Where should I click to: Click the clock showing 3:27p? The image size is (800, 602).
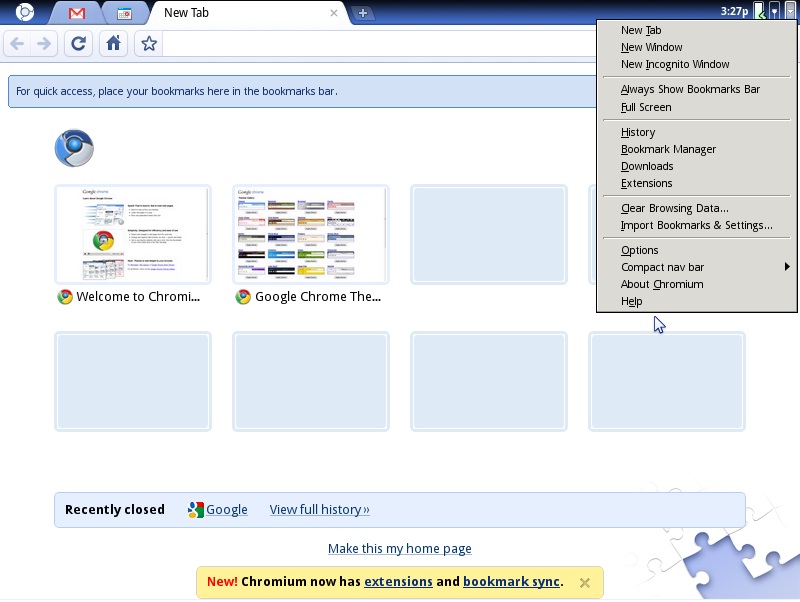[x=734, y=11]
